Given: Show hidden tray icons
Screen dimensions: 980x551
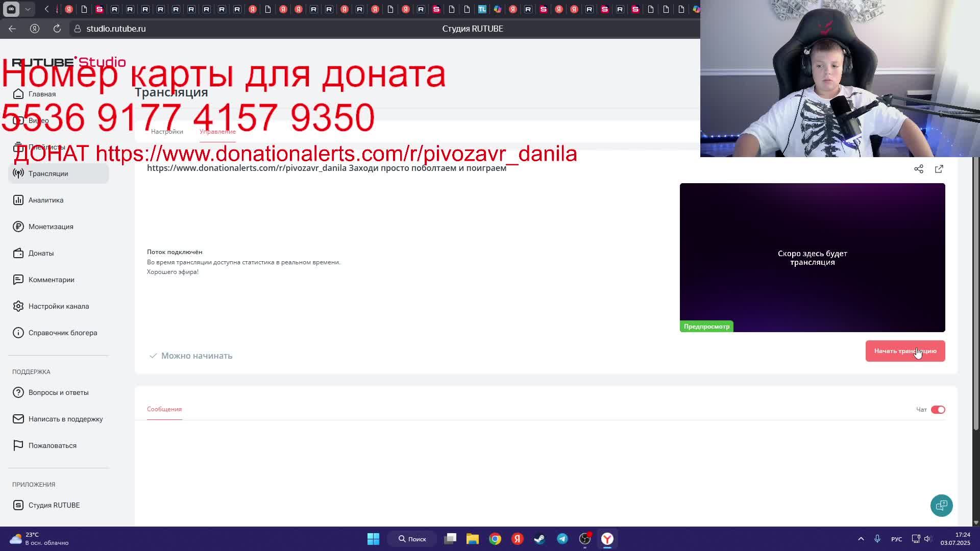Looking at the screenshot, I should click(861, 539).
